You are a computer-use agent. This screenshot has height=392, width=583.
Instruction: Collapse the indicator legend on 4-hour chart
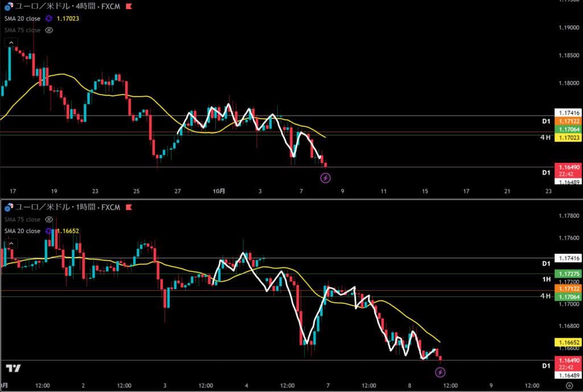click(10, 42)
